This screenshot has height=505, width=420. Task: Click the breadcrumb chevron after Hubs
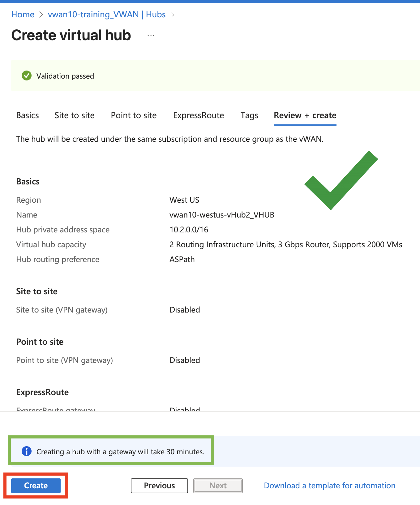point(173,15)
